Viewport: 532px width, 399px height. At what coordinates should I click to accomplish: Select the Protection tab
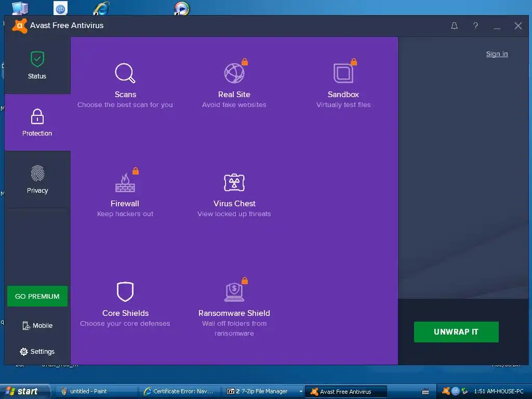pyautogui.click(x=37, y=123)
